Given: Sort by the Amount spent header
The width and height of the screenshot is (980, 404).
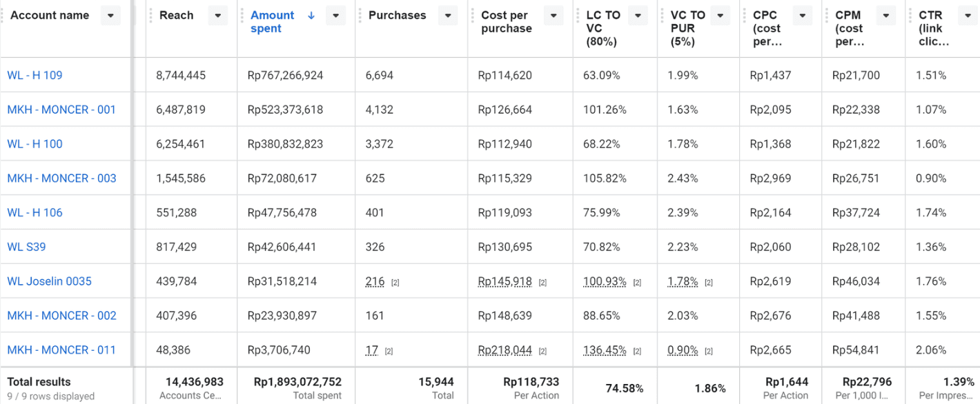Looking at the screenshot, I should (272, 21).
